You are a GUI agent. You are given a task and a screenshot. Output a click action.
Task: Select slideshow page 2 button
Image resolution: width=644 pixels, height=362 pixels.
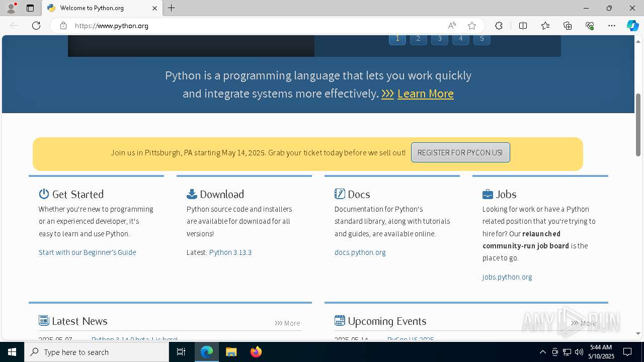pos(418,39)
